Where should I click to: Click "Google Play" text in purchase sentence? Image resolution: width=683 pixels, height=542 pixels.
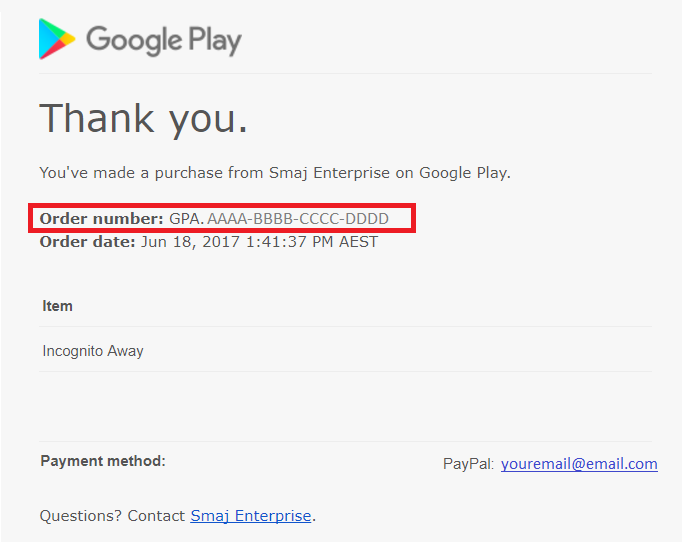pos(463,173)
